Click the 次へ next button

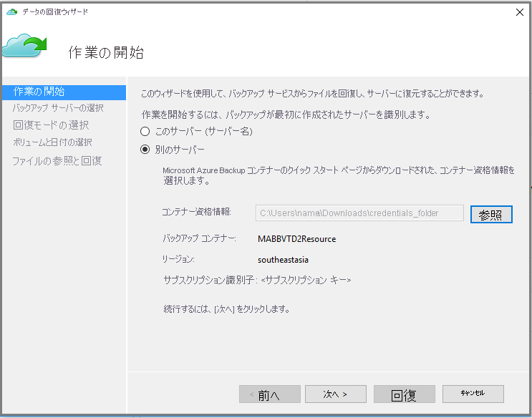pos(336,394)
